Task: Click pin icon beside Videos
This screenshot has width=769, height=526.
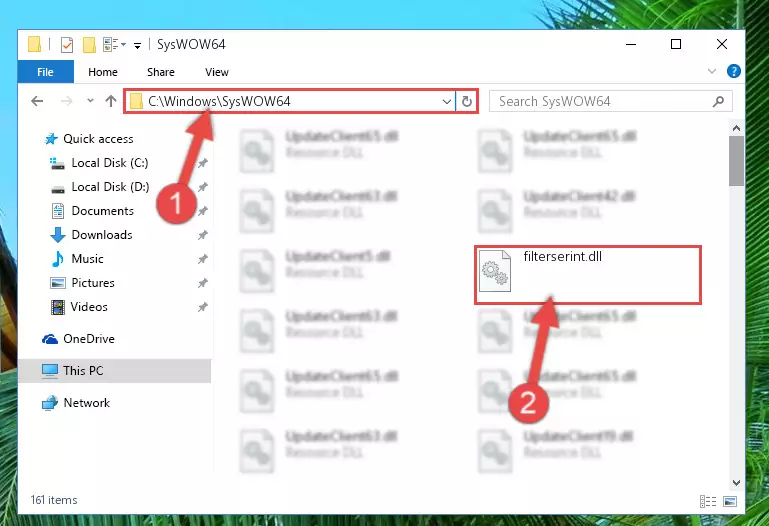Action: coord(203,307)
